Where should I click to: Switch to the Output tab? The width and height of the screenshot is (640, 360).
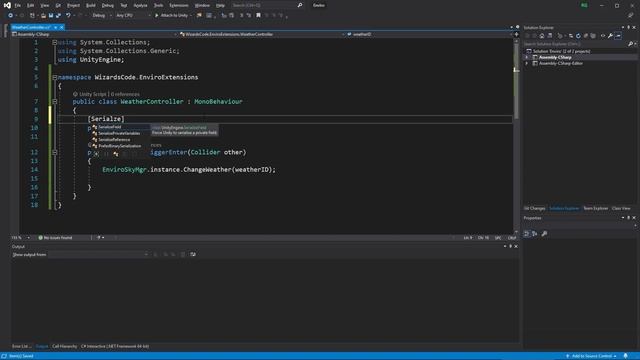pos(42,347)
